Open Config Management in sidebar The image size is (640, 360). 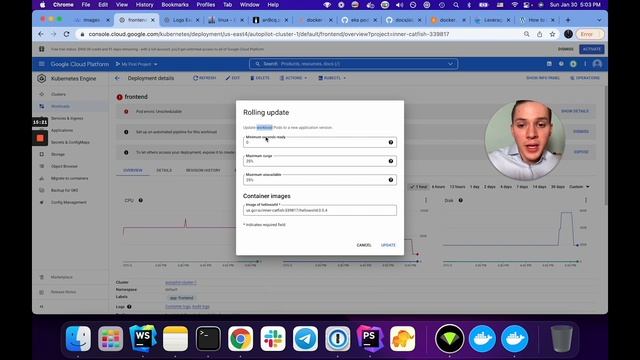point(69,202)
